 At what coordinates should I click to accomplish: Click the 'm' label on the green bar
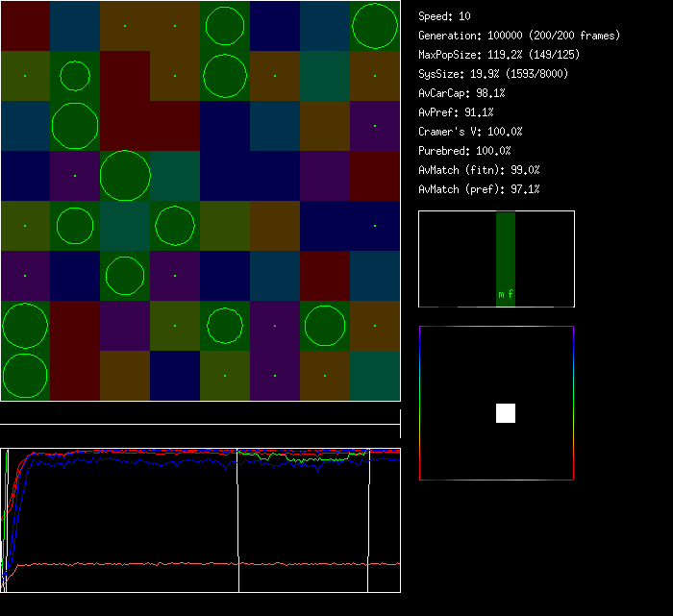point(501,294)
